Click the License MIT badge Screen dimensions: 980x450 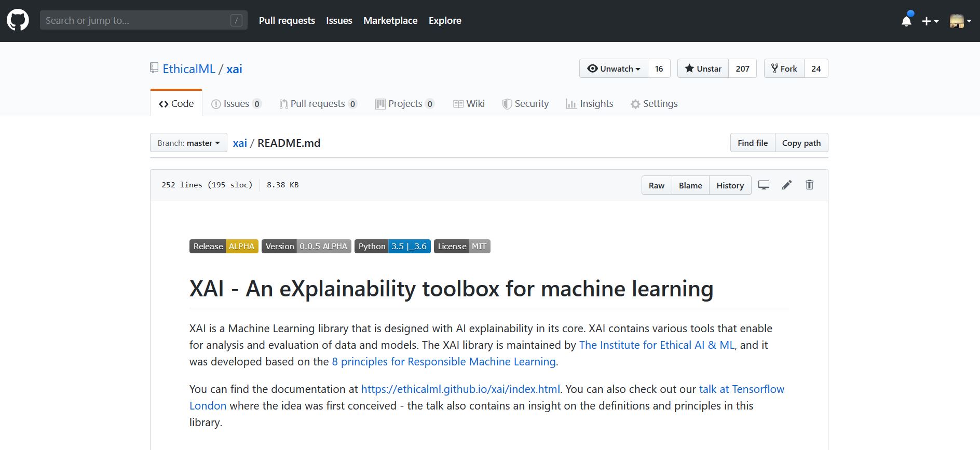[x=462, y=246]
